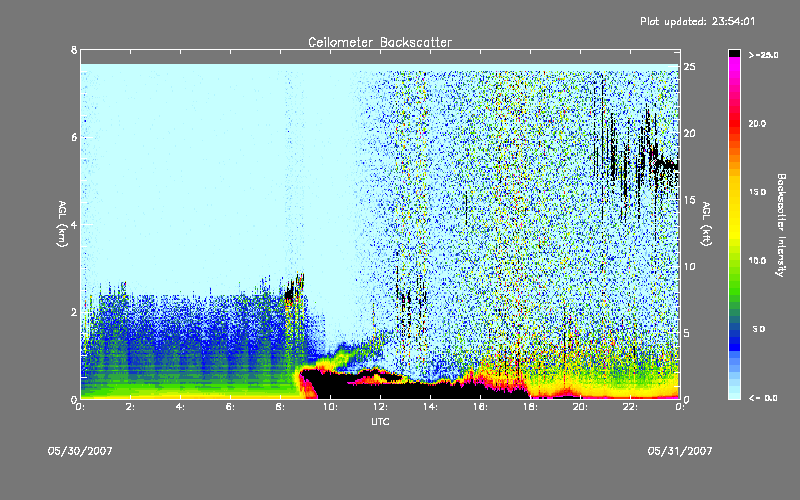Select the end date 05/31/2007
The image size is (800, 500).
point(680,451)
